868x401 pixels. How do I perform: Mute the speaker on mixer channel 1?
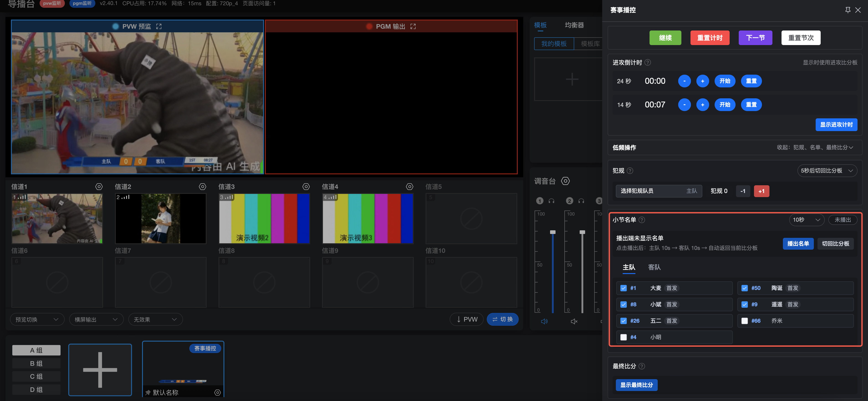pos(544,321)
